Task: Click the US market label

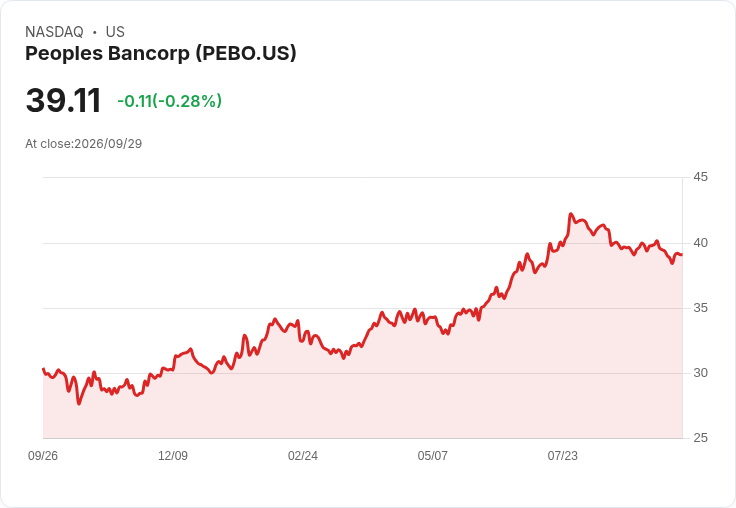Action: 115,32
